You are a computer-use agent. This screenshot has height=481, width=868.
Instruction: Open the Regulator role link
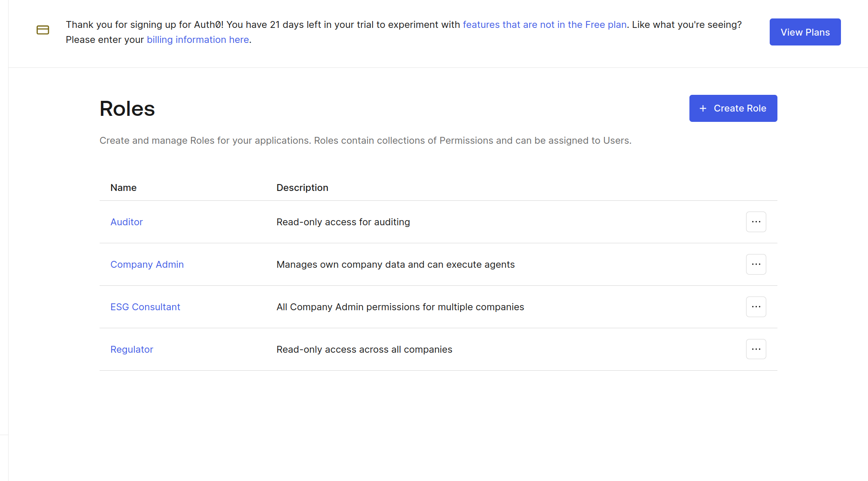131,349
